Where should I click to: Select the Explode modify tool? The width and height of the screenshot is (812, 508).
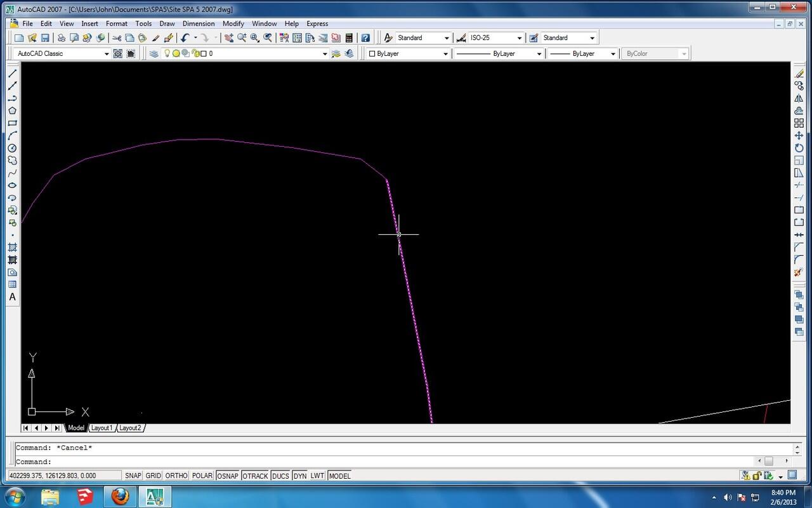799,272
